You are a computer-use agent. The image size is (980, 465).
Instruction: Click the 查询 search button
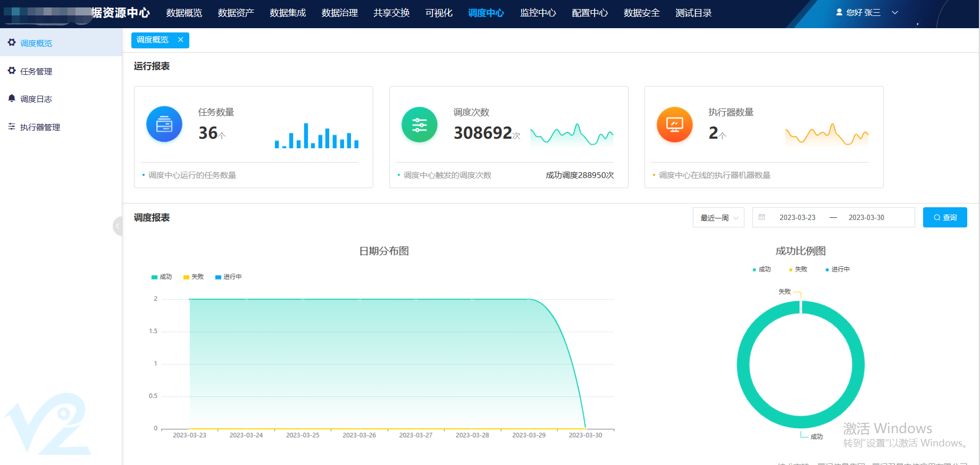coord(945,217)
